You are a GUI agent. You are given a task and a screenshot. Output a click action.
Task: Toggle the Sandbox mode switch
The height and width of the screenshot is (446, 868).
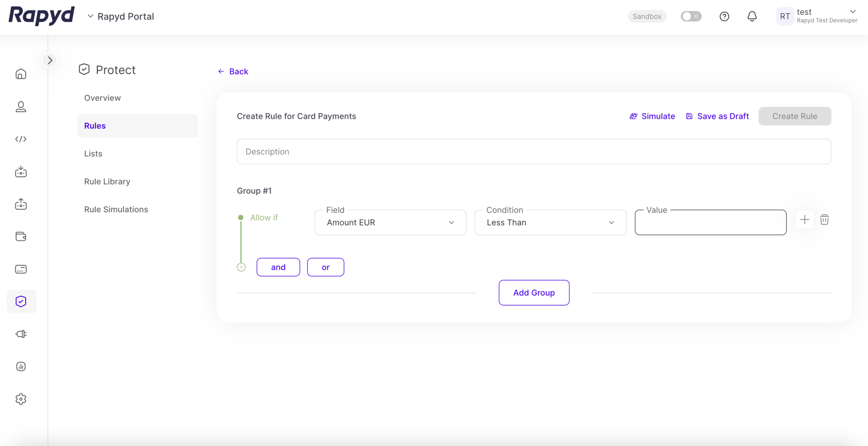point(691,17)
